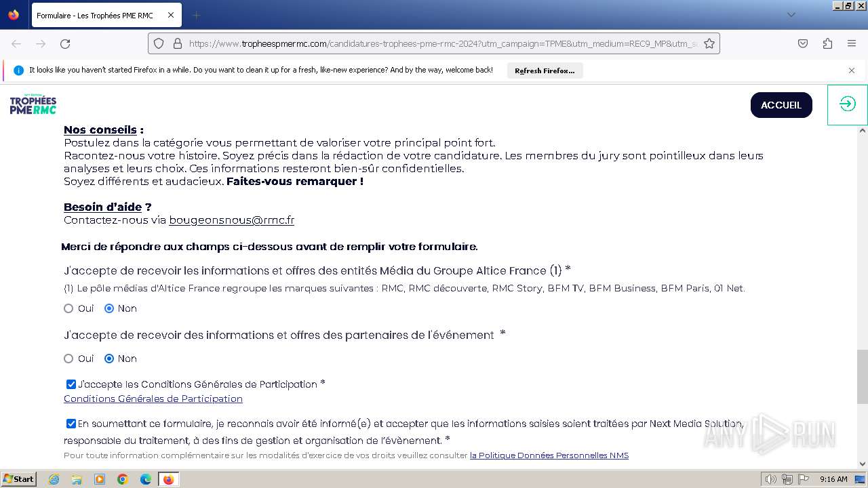This screenshot has height=488, width=868.
Task: Click the 9:16 AM clock
Action: (x=833, y=479)
